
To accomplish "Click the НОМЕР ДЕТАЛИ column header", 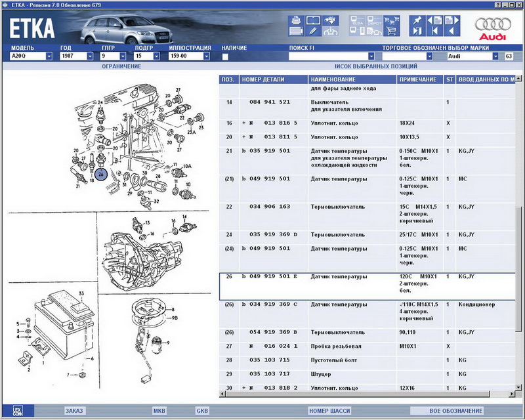I will click(274, 79).
